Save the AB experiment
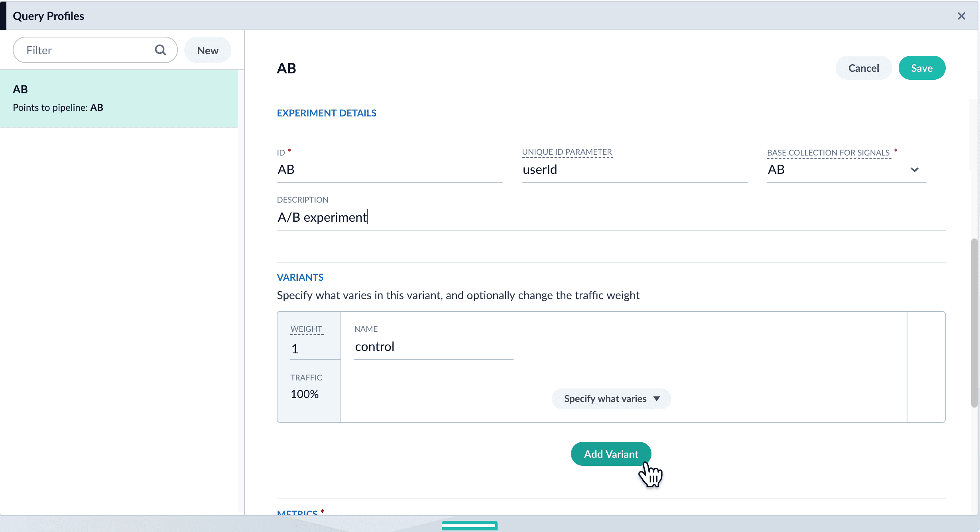The height and width of the screenshot is (532, 980). point(921,68)
